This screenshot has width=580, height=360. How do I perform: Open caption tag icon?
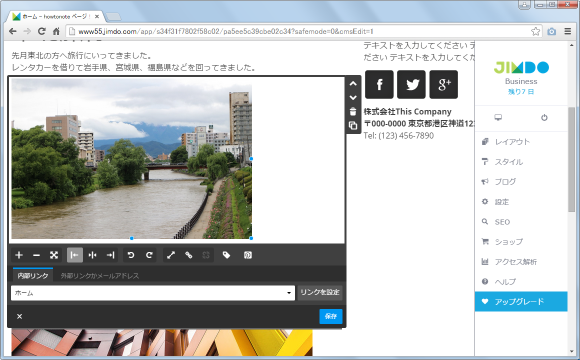(226, 255)
